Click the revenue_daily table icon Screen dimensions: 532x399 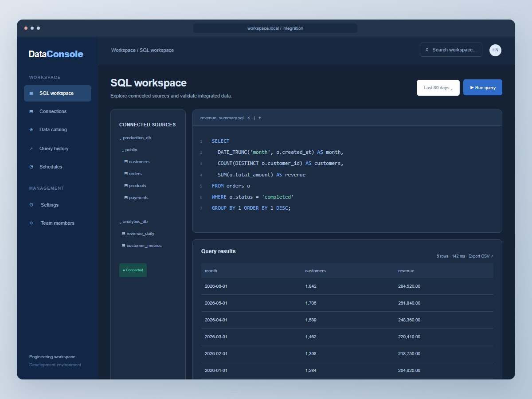[x=123, y=234]
